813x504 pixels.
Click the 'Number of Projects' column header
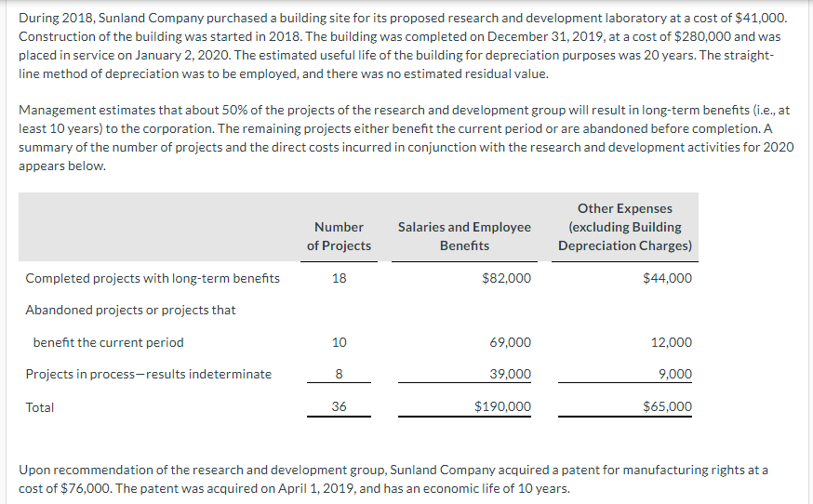pyautogui.click(x=339, y=236)
